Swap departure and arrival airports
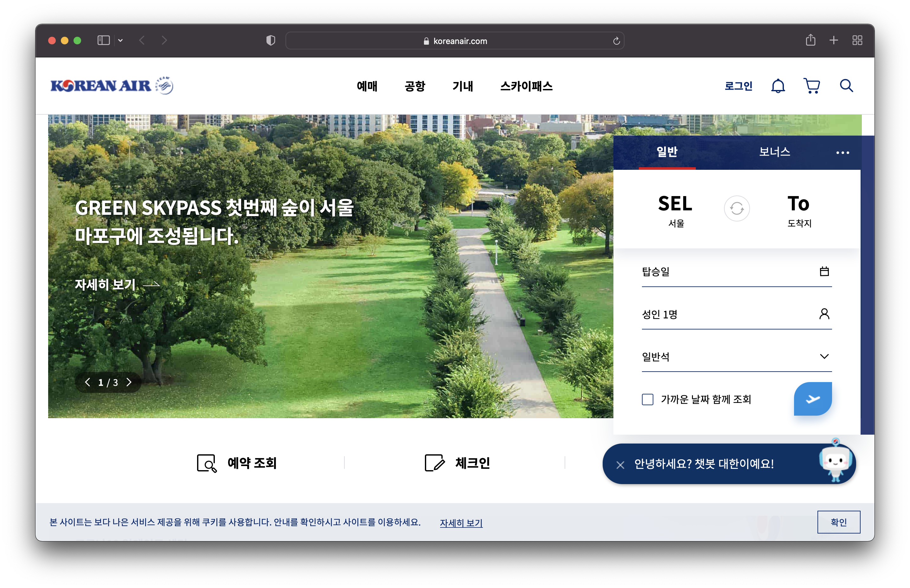The width and height of the screenshot is (910, 588). click(736, 208)
